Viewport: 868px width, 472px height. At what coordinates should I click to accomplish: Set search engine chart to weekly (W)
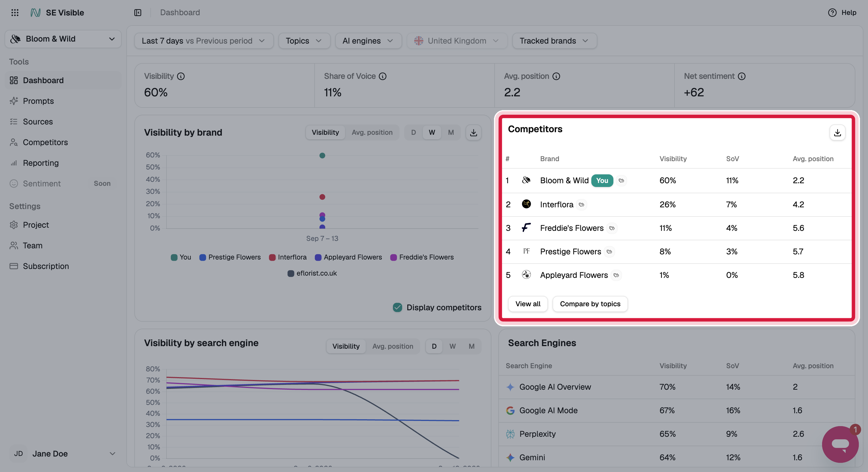click(x=453, y=346)
